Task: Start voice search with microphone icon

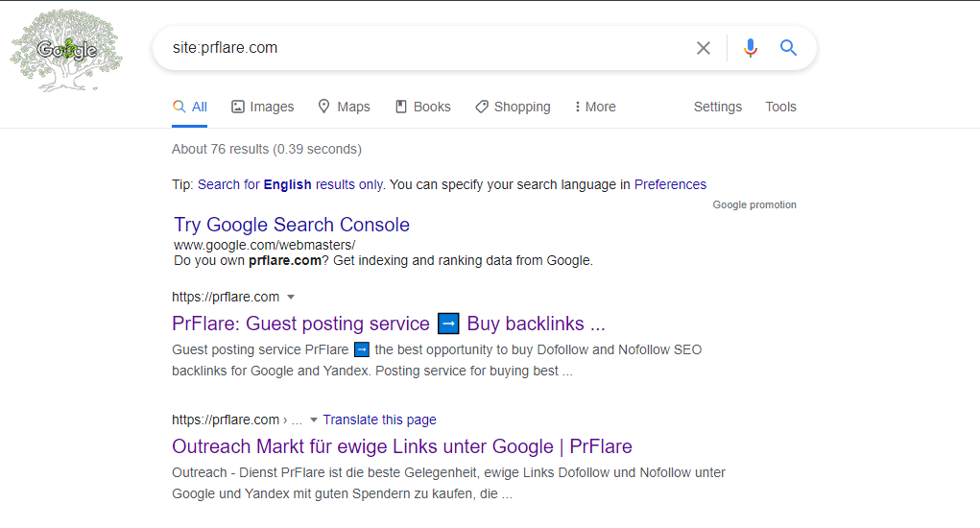Action: [751, 48]
